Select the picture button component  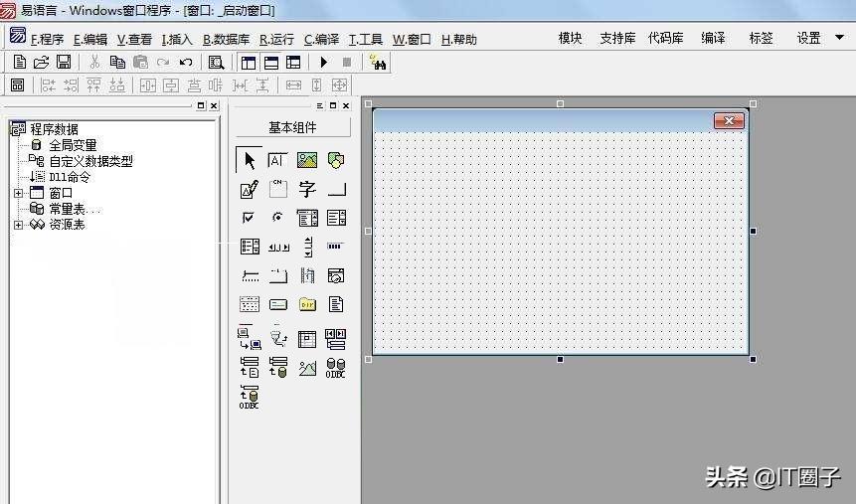[x=307, y=368]
